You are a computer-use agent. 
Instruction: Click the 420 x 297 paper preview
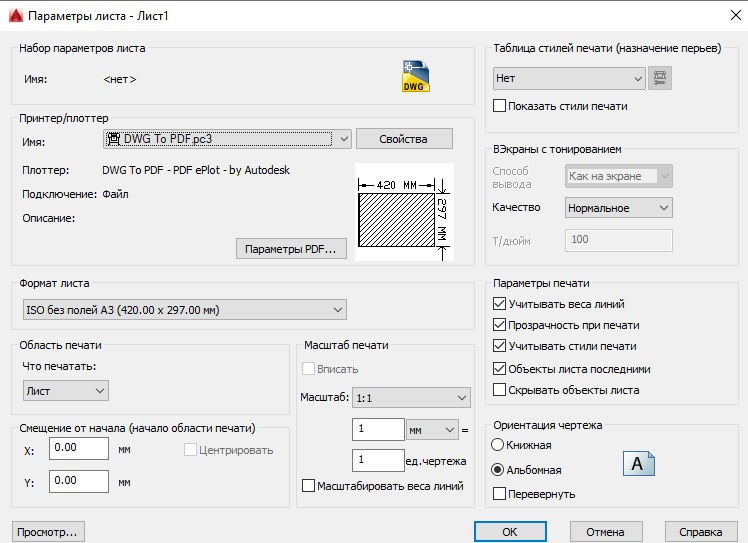(404, 212)
